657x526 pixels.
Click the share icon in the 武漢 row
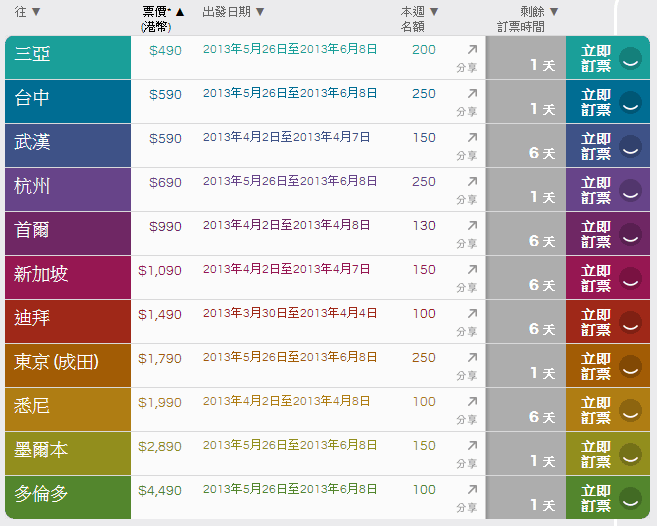point(472,137)
